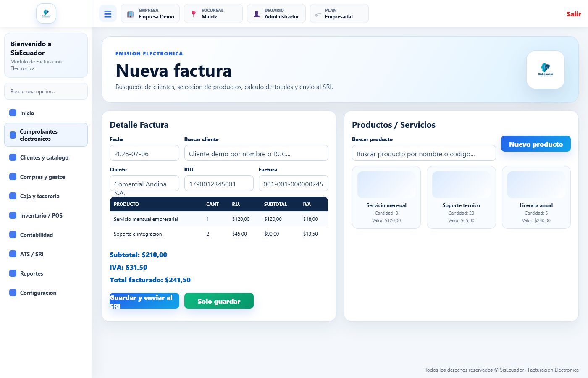Focus the Buscar producto search field
Viewport: 588px width, 378px height.
(424, 153)
